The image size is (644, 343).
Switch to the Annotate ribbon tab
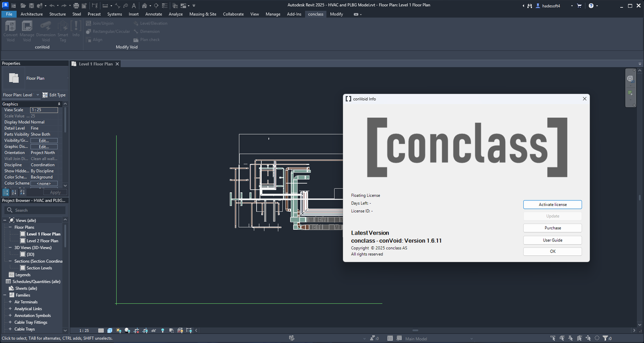coord(154,14)
